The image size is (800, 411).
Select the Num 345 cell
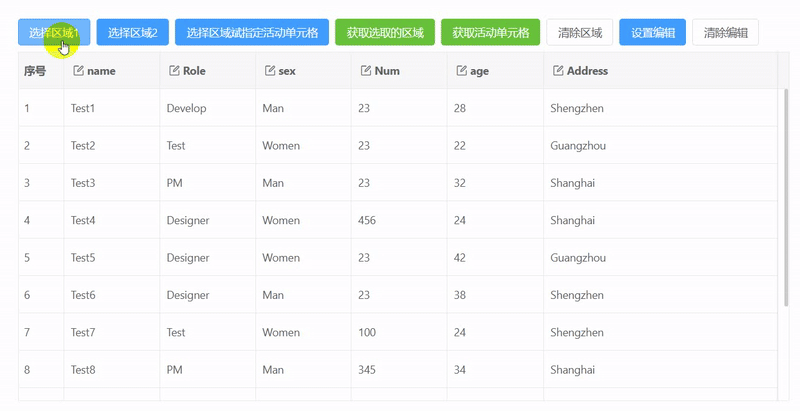[x=399, y=370]
